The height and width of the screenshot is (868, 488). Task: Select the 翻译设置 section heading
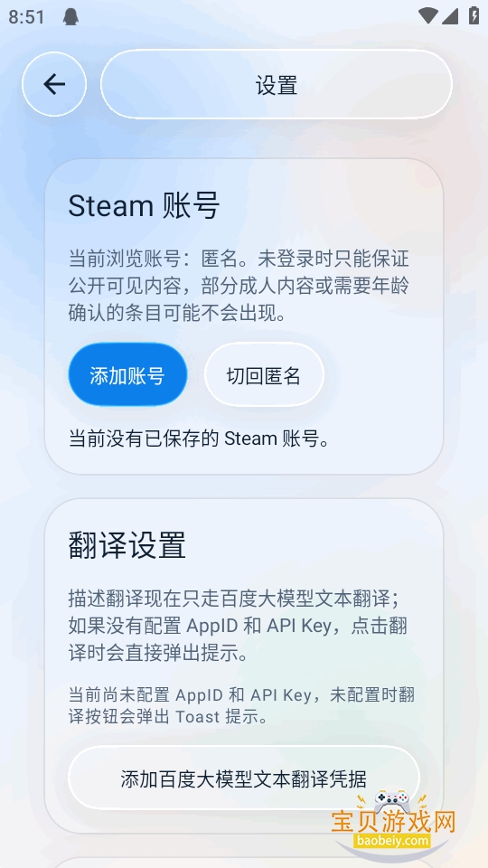pyautogui.click(x=127, y=545)
